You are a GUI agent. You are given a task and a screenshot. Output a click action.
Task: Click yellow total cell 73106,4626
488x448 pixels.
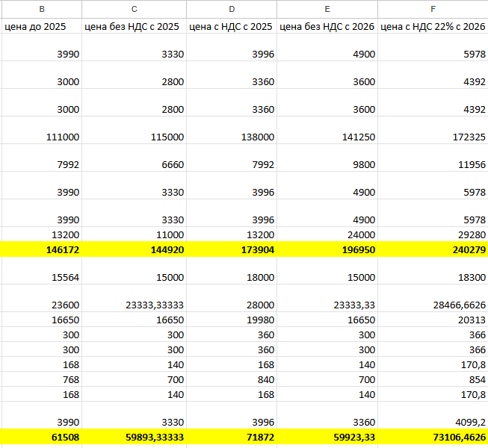tap(433, 437)
